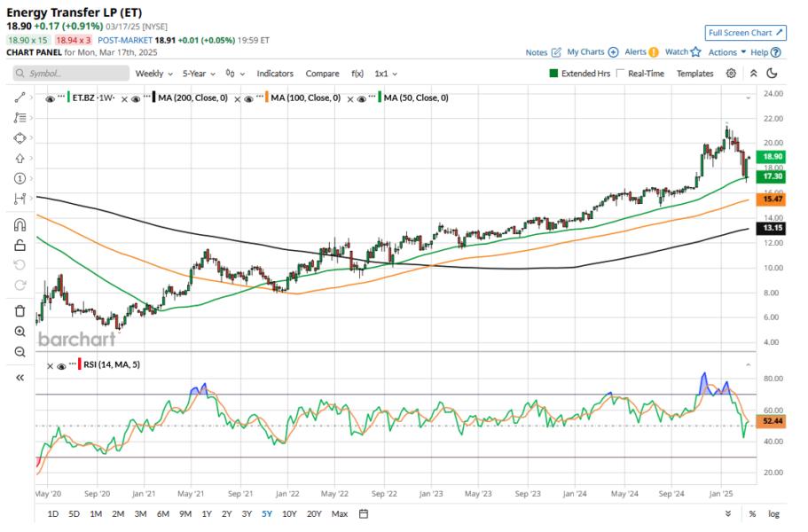Hide the RSI (14, MA, 5) study
Screen dimensions: 808x532
(x=61, y=366)
